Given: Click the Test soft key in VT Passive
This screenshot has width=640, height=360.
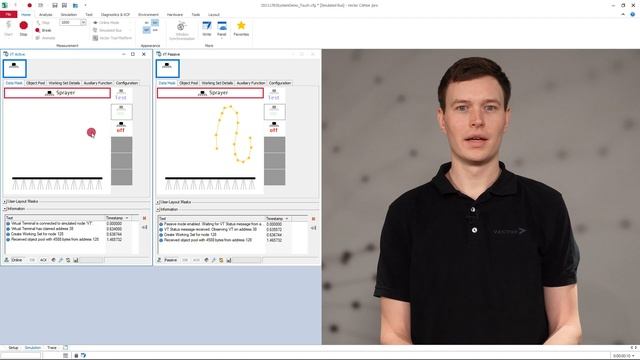Looking at the screenshot, I should 274,95.
